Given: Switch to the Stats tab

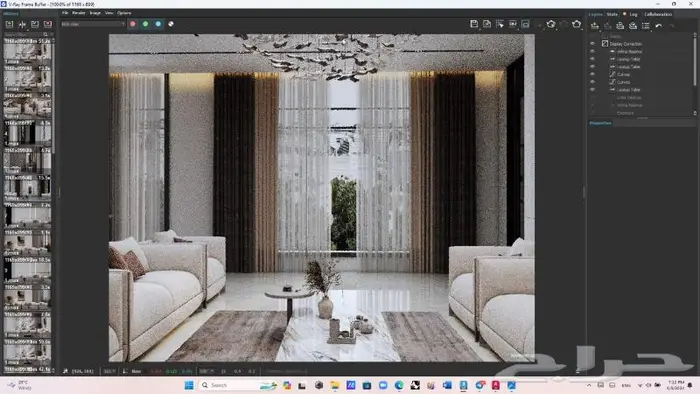Looking at the screenshot, I should 612,14.
